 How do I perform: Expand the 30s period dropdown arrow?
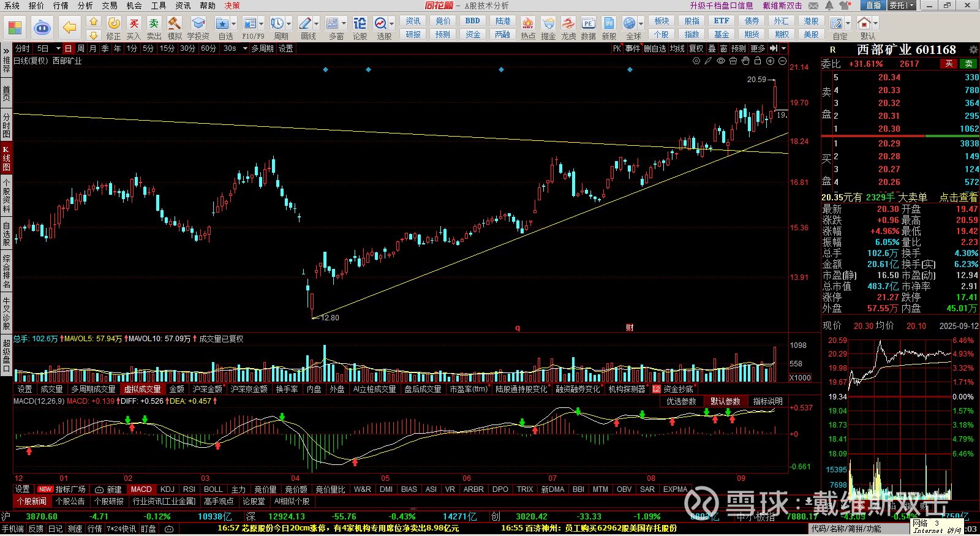click(244, 48)
